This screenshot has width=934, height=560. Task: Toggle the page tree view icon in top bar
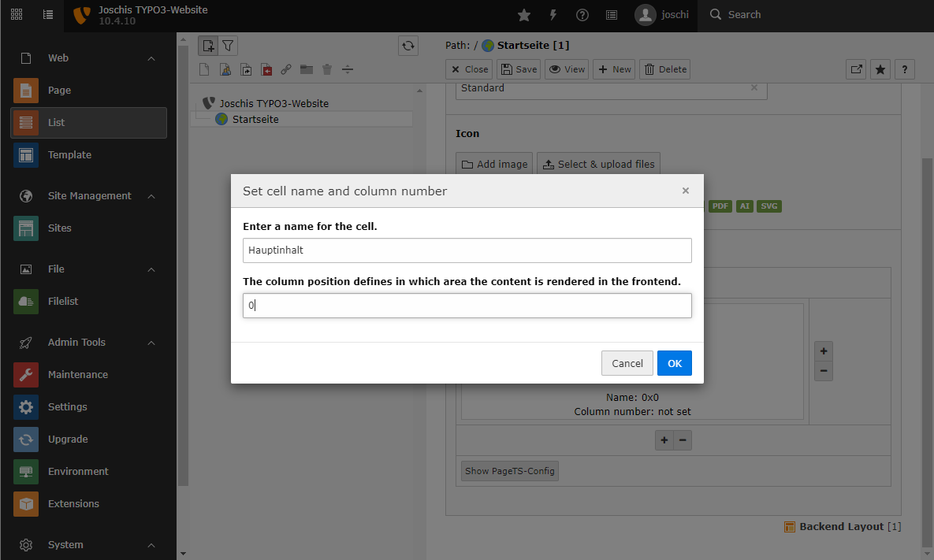pos(48,15)
